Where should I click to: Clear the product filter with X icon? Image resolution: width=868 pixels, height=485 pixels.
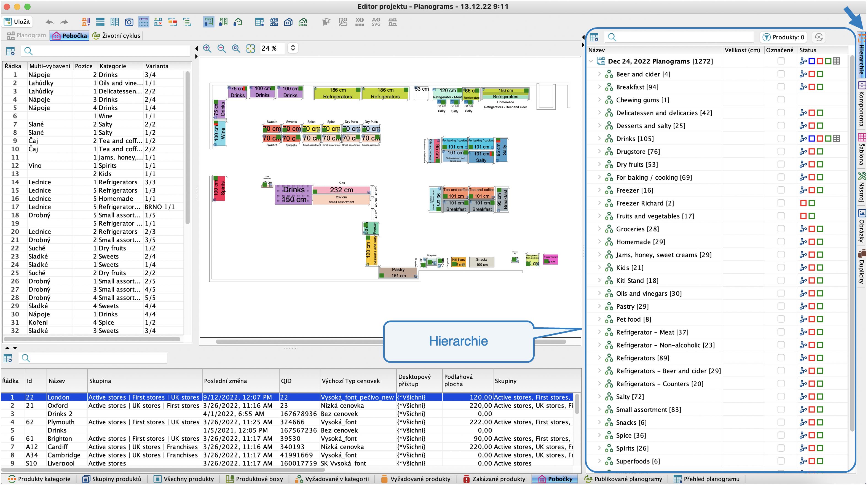click(x=819, y=37)
